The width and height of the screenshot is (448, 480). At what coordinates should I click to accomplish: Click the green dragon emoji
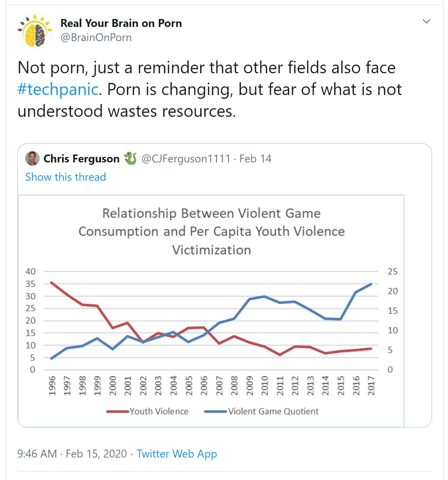pos(130,159)
